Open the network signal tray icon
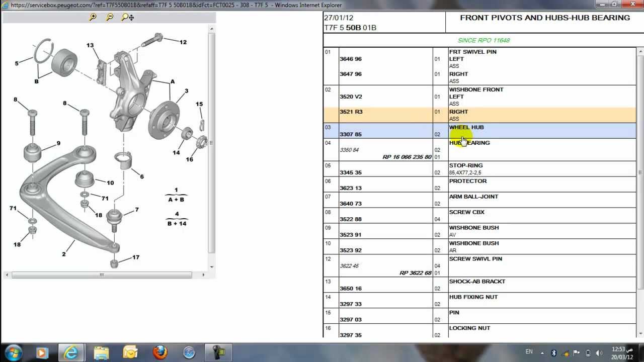Image resolution: width=644 pixels, height=362 pixels. pos(565,352)
